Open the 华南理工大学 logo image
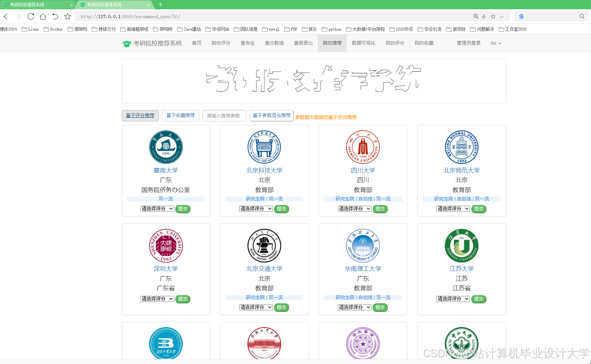591x364 pixels. point(363,246)
